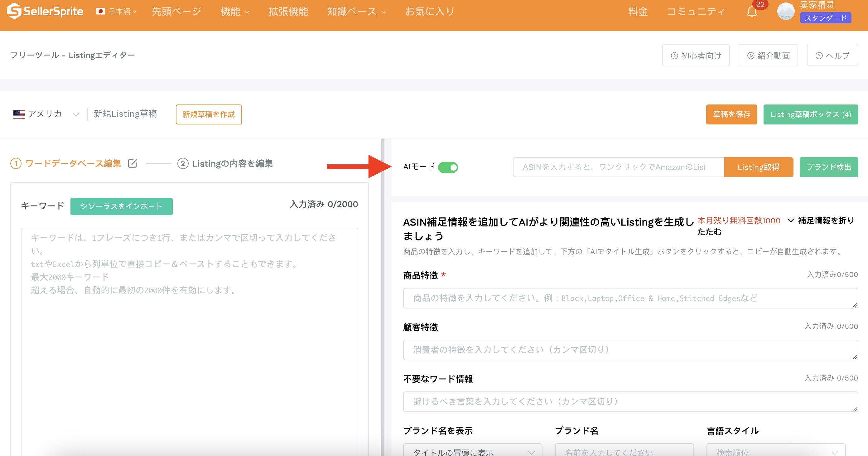Screen dimensions: 868x456
Task: Open the user avatar profile
Action: tap(785, 12)
